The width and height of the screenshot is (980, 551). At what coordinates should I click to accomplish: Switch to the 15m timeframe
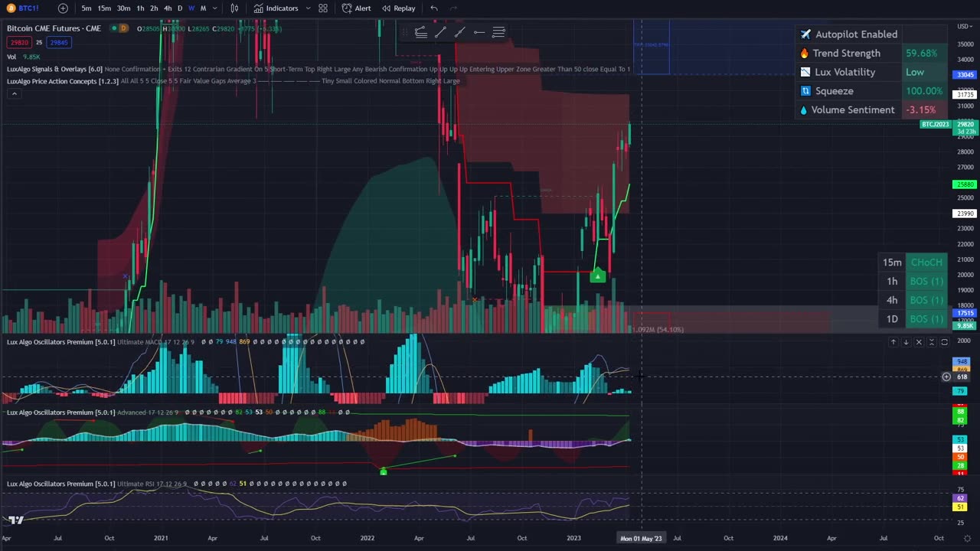104,8
